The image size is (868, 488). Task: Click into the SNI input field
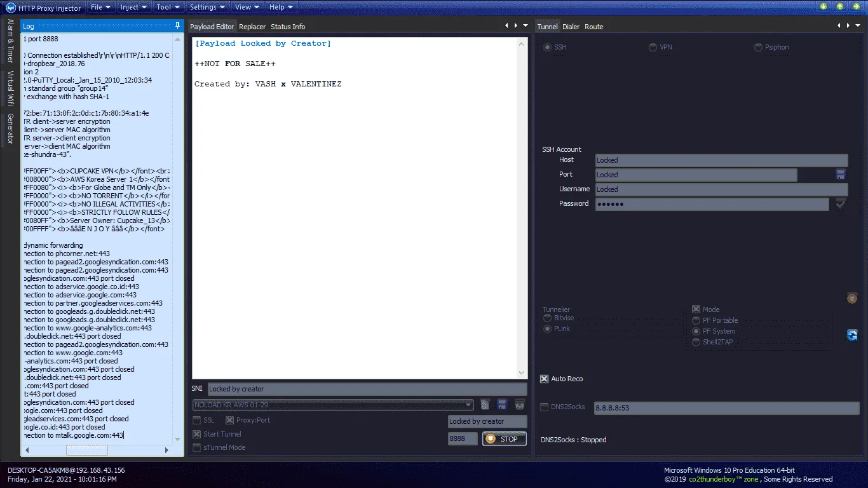(x=367, y=389)
